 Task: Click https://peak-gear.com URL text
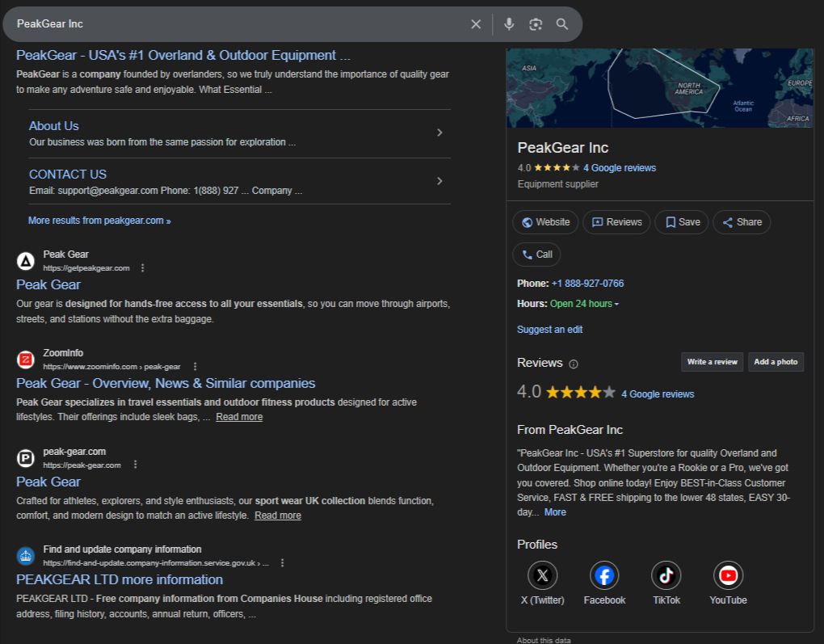[82, 465]
